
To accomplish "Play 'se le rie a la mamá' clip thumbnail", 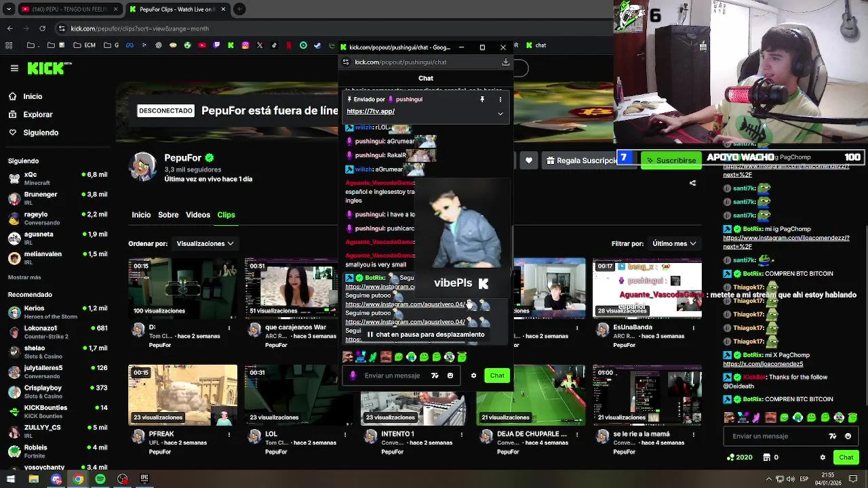I will click(x=647, y=395).
